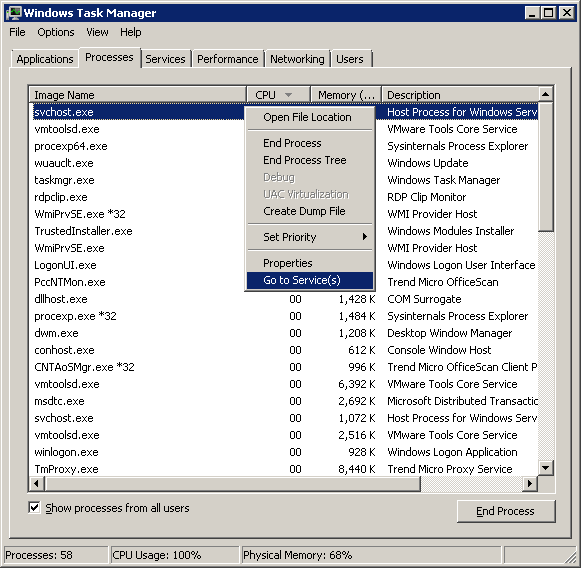This screenshot has width=581, height=568.
Task: Switch to the Services tab
Action: [x=165, y=59]
